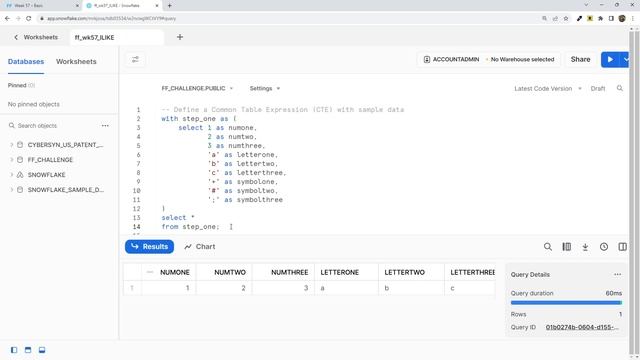Screen dimensions: 640x360
Task: Click the NUMONE column header
Action: 175,272
